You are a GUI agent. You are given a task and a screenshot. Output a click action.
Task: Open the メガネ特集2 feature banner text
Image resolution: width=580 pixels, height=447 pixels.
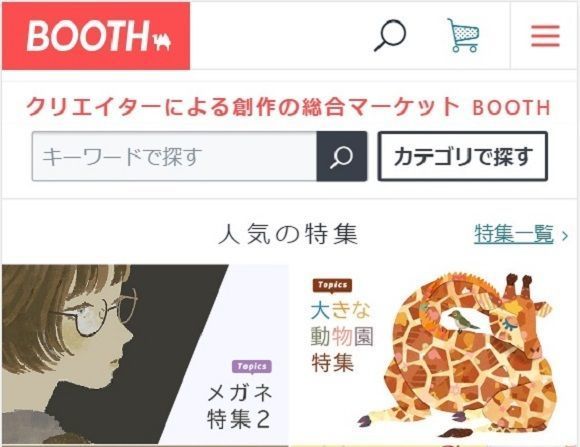click(239, 406)
